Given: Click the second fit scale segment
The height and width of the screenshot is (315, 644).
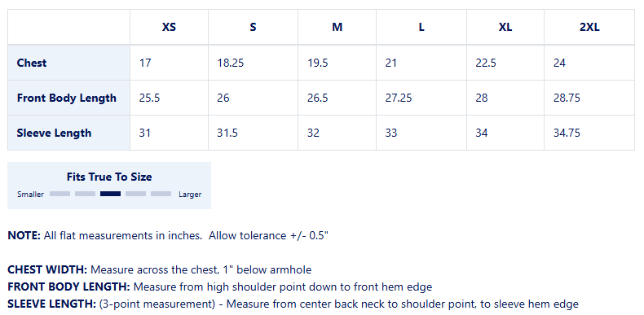Looking at the screenshot, I should (85, 194).
